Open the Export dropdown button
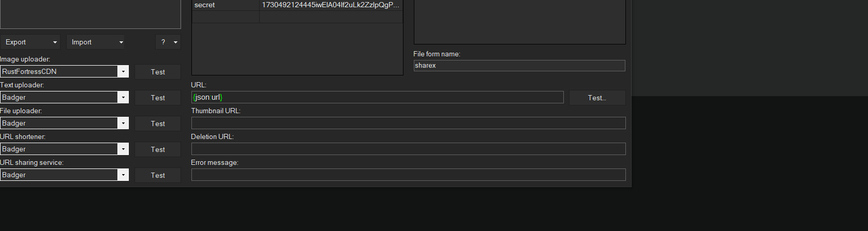The width and height of the screenshot is (868, 231). (x=30, y=42)
